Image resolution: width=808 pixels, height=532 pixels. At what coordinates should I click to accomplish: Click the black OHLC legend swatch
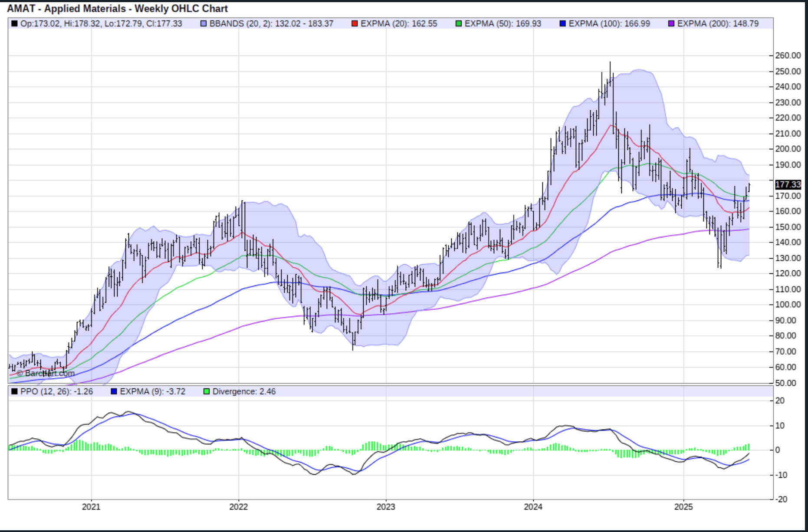(14, 23)
